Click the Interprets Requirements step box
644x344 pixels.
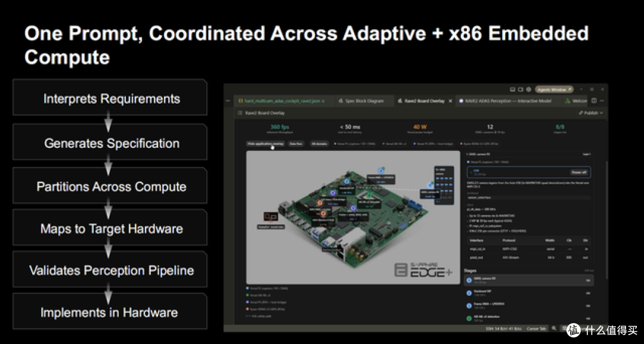(110, 98)
